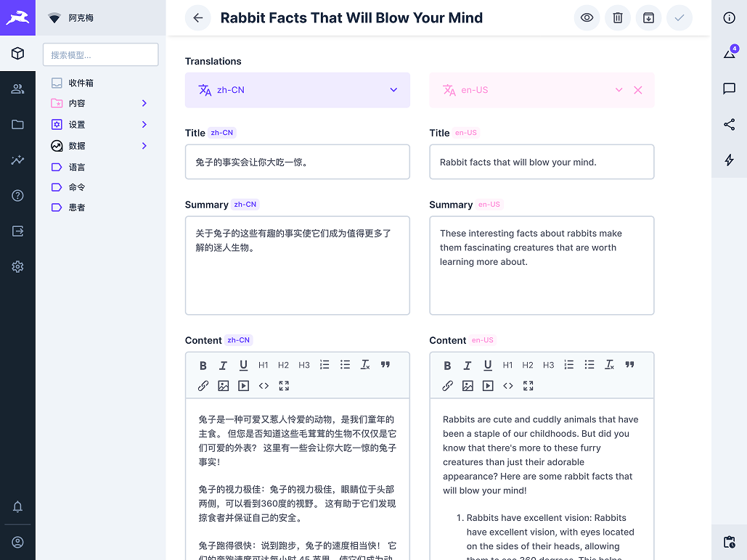Clear formatting in zh-CN editor
747x560 pixels.
[365, 365]
